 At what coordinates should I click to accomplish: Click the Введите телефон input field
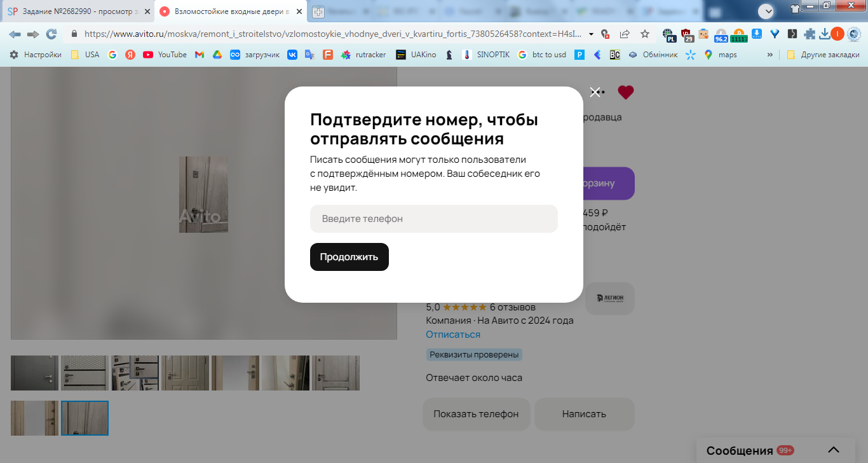[434, 219]
